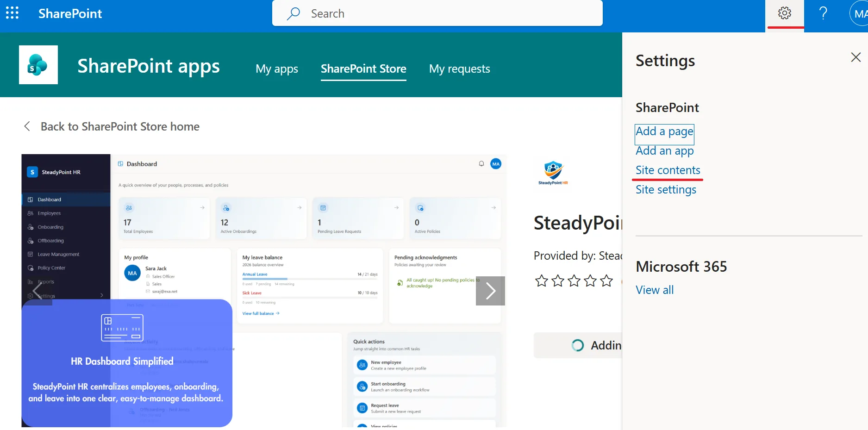Click the Adding progress button
This screenshot has height=430, width=868.
pos(578,345)
